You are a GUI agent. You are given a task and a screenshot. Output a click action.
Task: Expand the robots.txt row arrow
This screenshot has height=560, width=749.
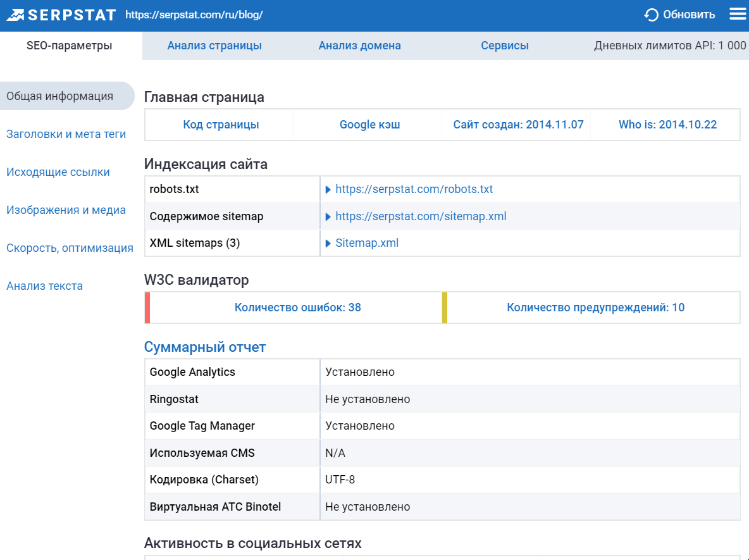tap(328, 190)
